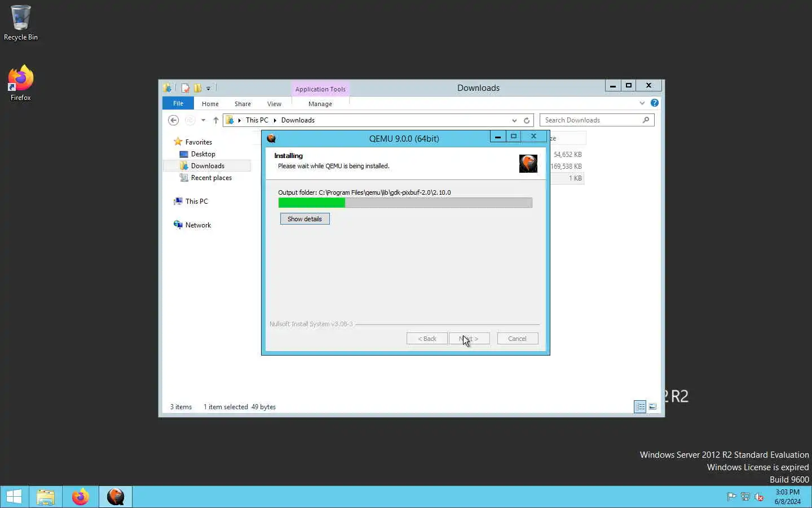Switch to the View ribbon tab
Viewport: 812px width, 508px height.
[274, 104]
